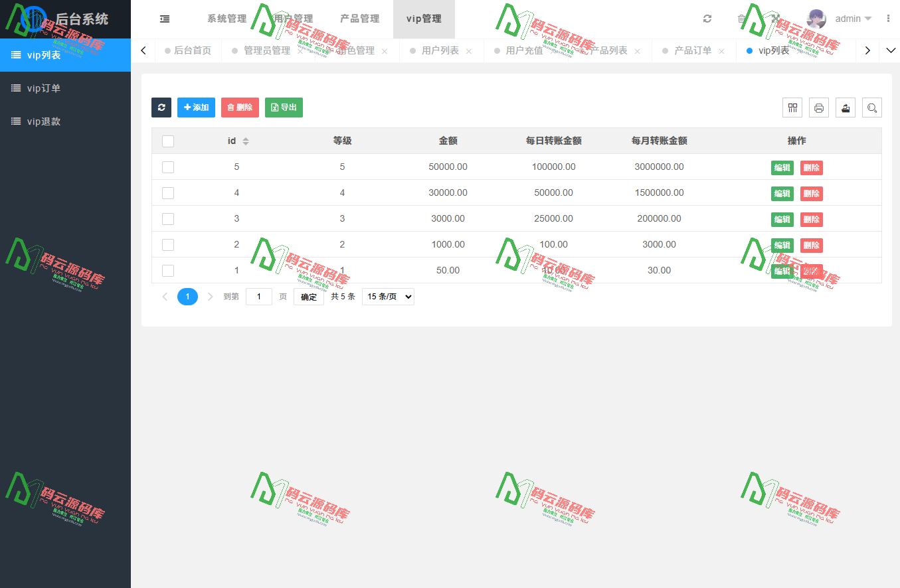Click the refresh icon in the top navbar
Viewport: 900px width, 588px height.
(x=707, y=19)
